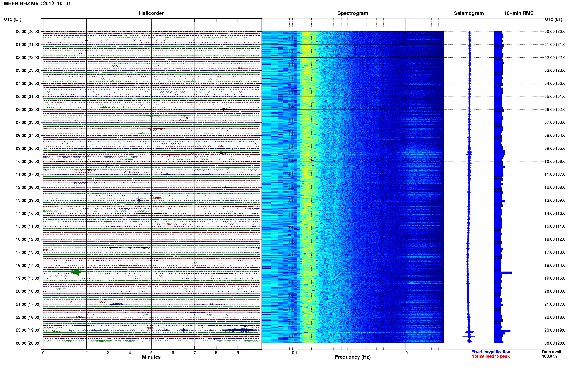Click the 'Frequency (Hz)' x-axis label
Image resolution: width=588 pixels, height=368 pixels.
pyautogui.click(x=353, y=357)
